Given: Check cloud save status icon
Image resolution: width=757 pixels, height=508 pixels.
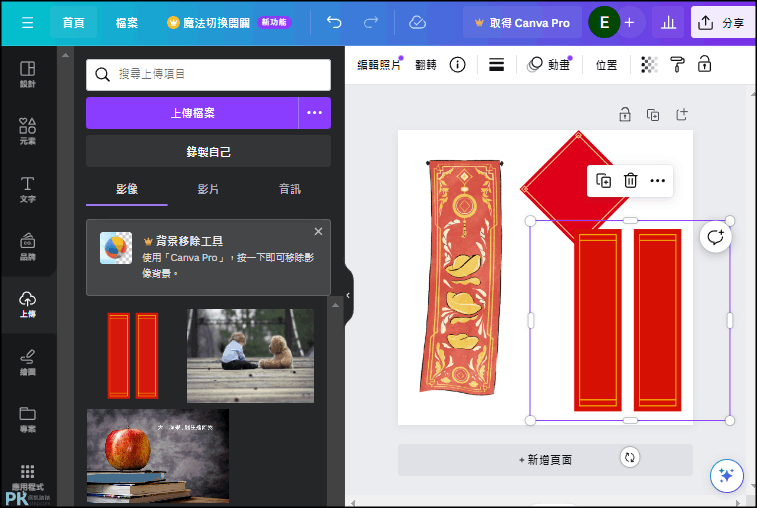Looking at the screenshot, I should click(417, 22).
